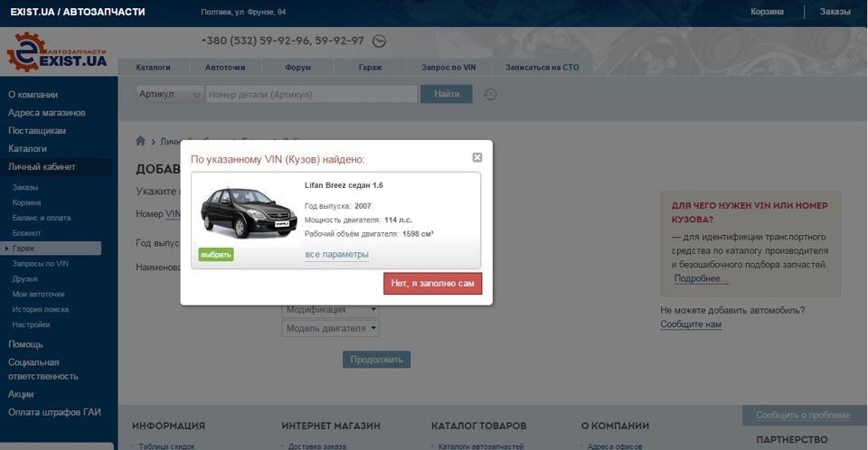Open sidebar sub-item 'Заказы'

(25, 187)
